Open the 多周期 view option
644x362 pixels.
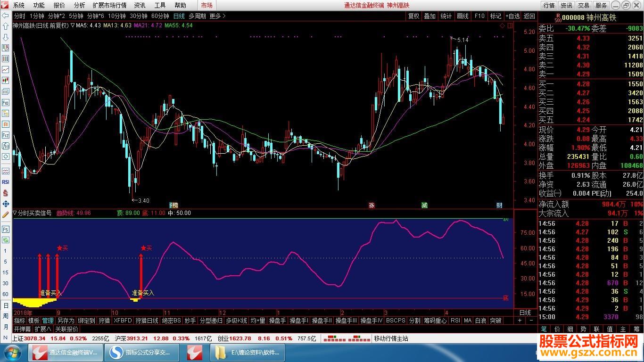pos(197,16)
